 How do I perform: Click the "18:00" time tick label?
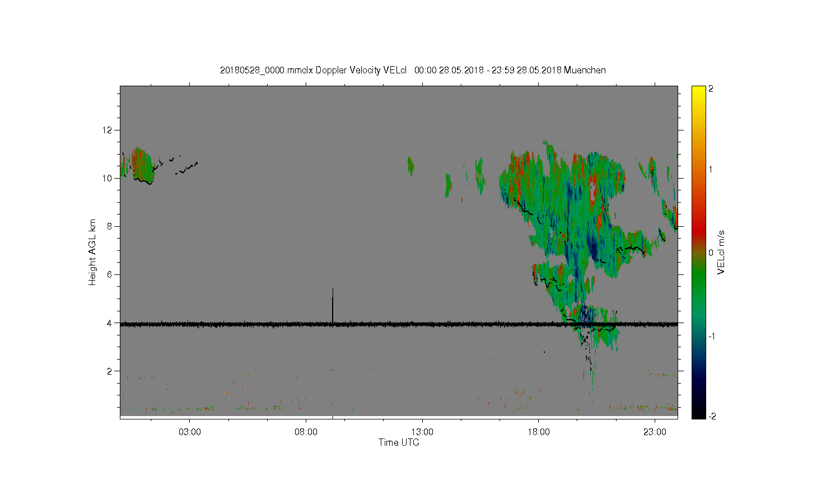pos(539,432)
